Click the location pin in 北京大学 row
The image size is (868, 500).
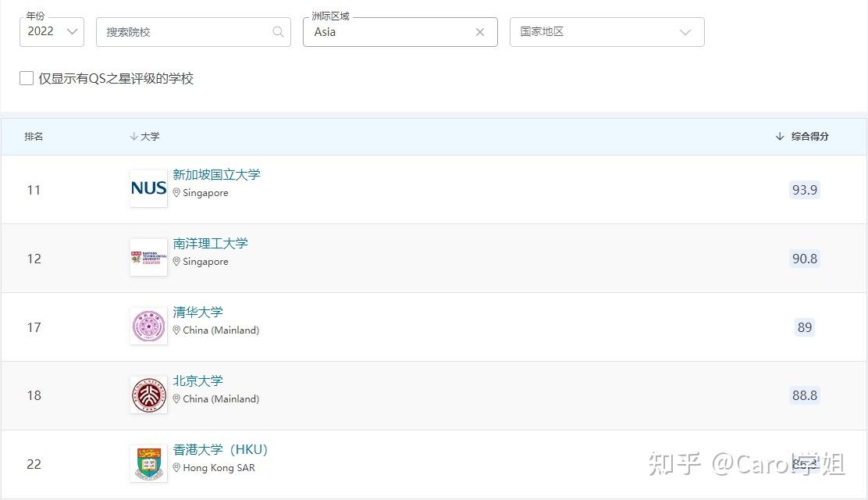click(x=176, y=398)
